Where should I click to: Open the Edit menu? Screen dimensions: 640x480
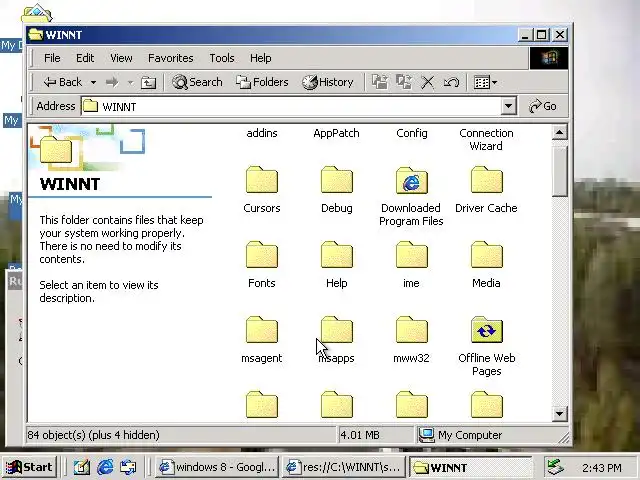point(85,58)
